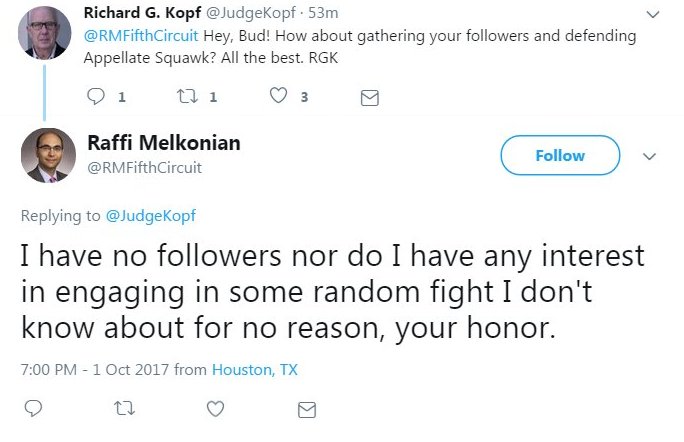The image size is (684, 442).
Task: Follow Raffi Melkonian
Action: click(x=560, y=155)
